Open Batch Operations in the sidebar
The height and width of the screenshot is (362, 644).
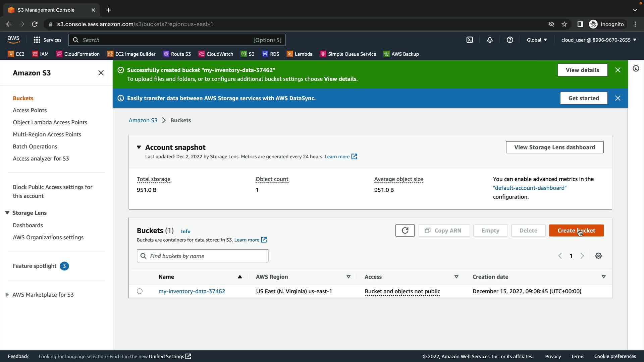point(35,146)
